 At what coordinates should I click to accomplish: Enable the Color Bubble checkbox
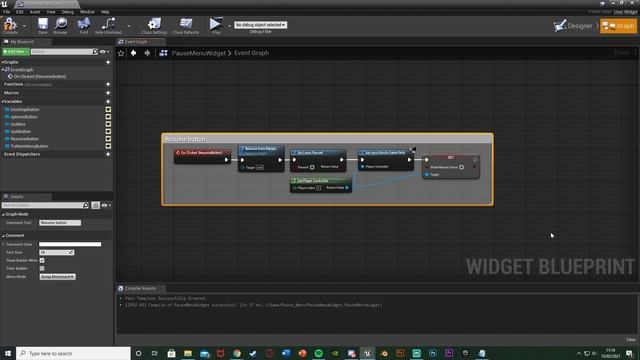42,269
